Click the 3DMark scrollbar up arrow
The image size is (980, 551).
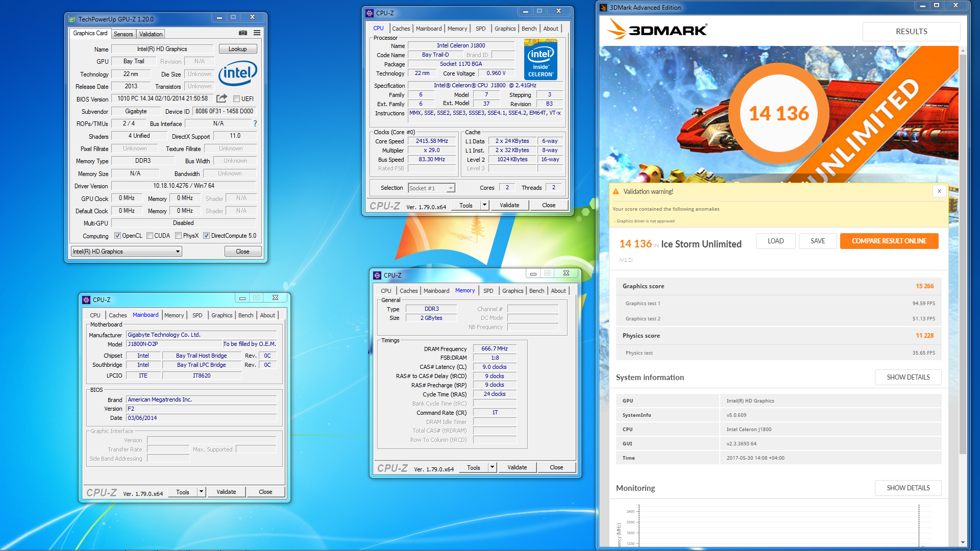point(963,51)
